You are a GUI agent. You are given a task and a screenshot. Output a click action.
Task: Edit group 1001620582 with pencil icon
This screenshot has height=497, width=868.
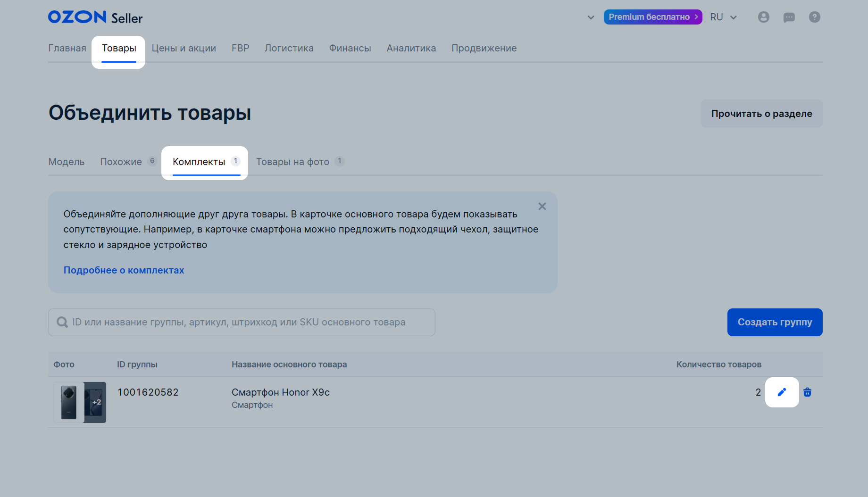click(x=782, y=392)
